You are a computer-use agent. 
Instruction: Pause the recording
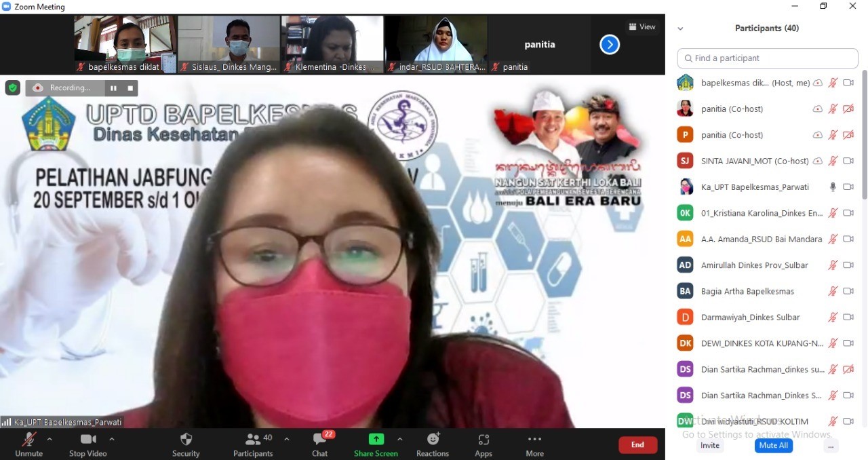point(113,88)
